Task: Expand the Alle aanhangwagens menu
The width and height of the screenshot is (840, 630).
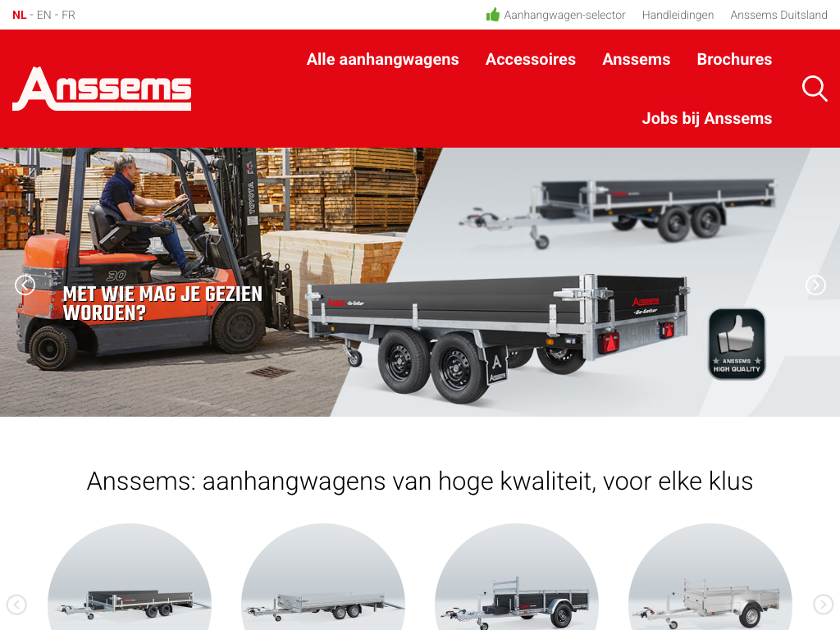Action: (382, 59)
